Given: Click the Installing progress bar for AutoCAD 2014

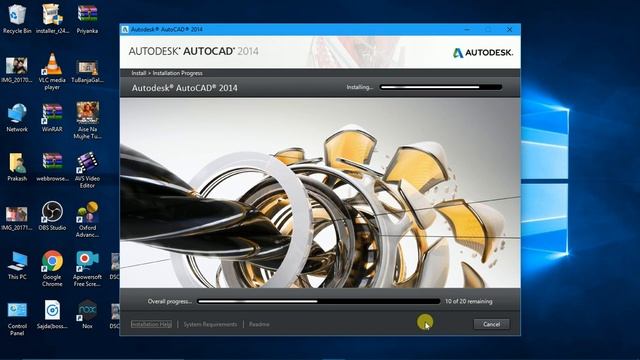Looking at the screenshot, I should (440, 87).
